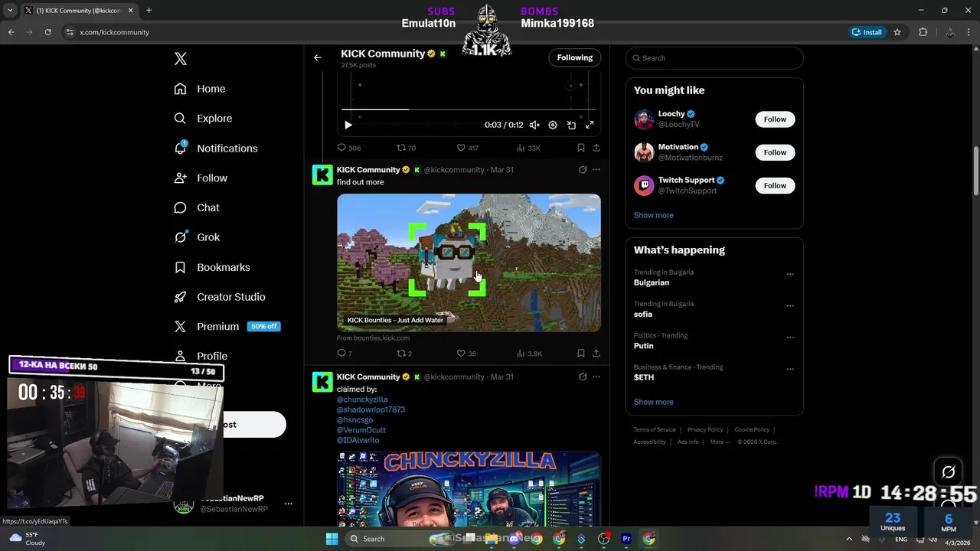Click the X search field

pos(714,58)
